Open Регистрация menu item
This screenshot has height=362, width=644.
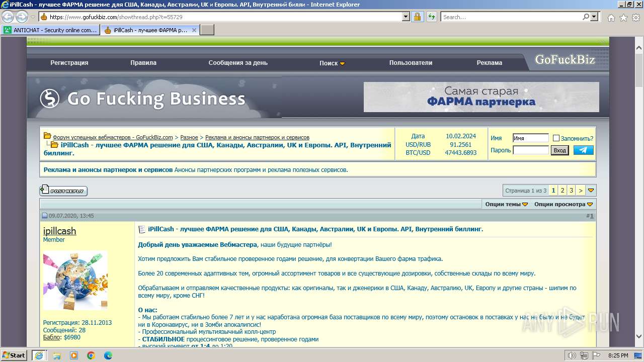(x=69, y=63)
